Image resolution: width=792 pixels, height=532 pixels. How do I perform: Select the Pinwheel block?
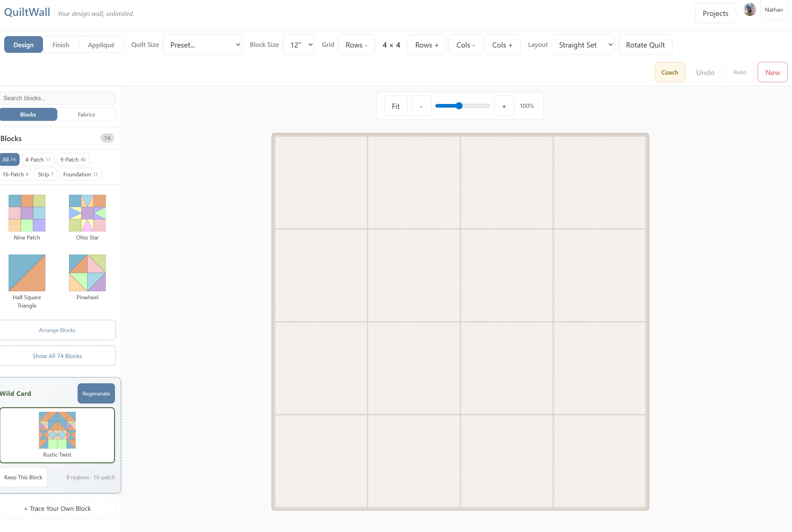tap(87, 273)
